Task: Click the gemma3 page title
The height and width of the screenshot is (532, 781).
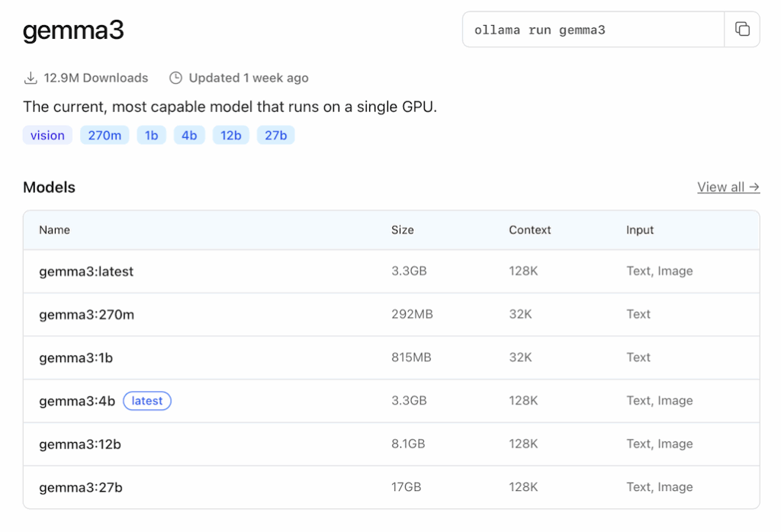Action: [x=73, y=30]
